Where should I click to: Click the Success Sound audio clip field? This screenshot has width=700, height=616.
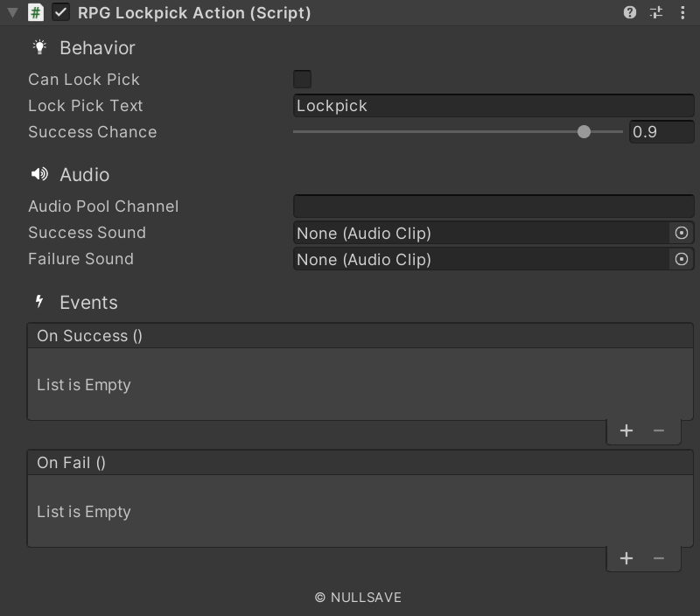pos(479,233)
